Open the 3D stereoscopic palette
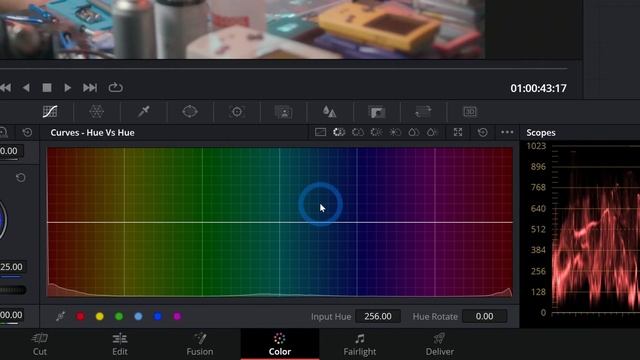The height and width of the screenshot is (360, 640). [x=470, y=111]
